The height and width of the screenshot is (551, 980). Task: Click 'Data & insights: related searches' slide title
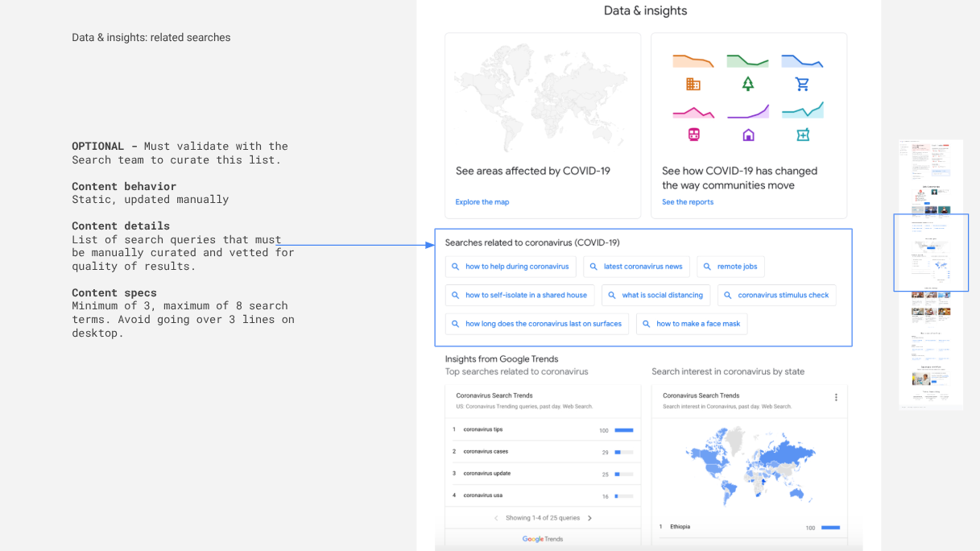[151, 38]
